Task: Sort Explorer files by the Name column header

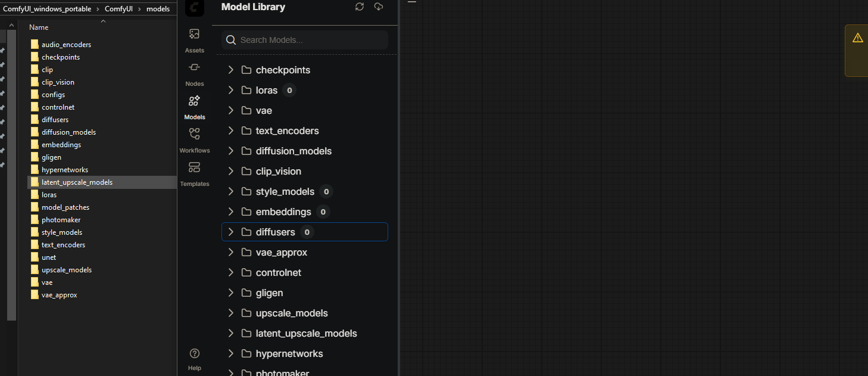Action: tap(39, 27)
